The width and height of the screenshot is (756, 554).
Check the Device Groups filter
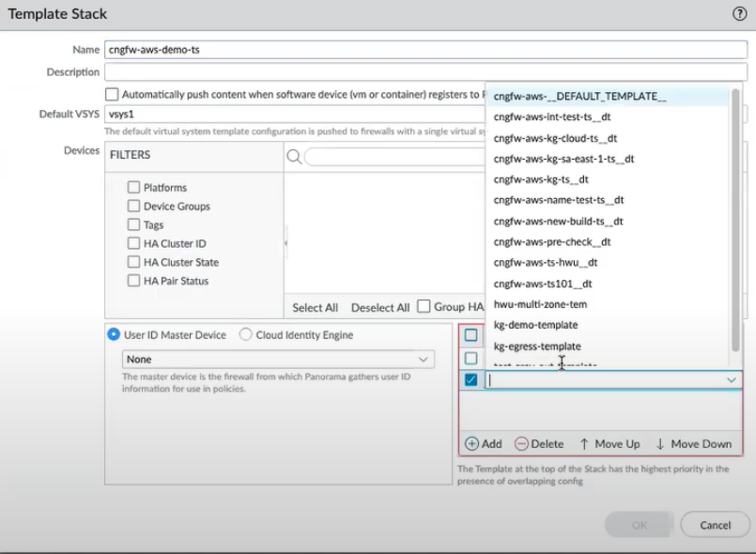[133, 206]
